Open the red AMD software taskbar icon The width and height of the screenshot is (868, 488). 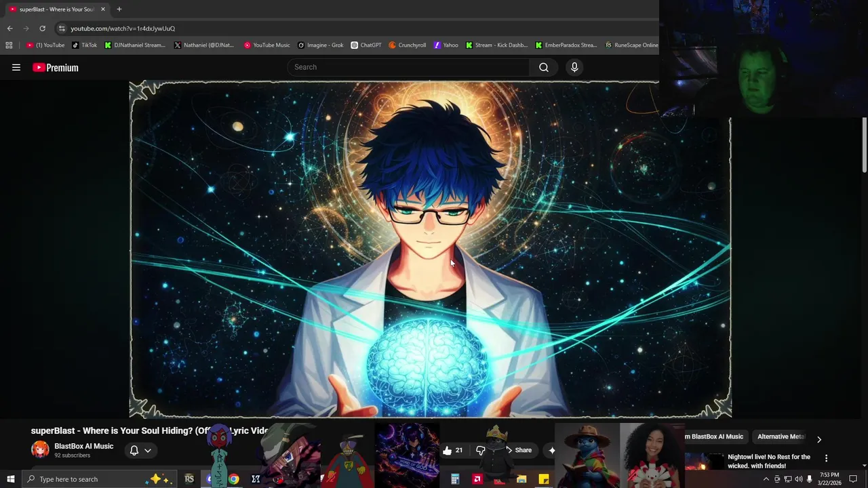[x=477, y=479]
